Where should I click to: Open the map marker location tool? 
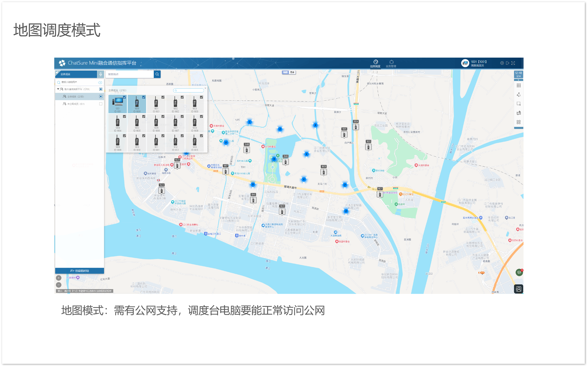click(x=519, y=113)
